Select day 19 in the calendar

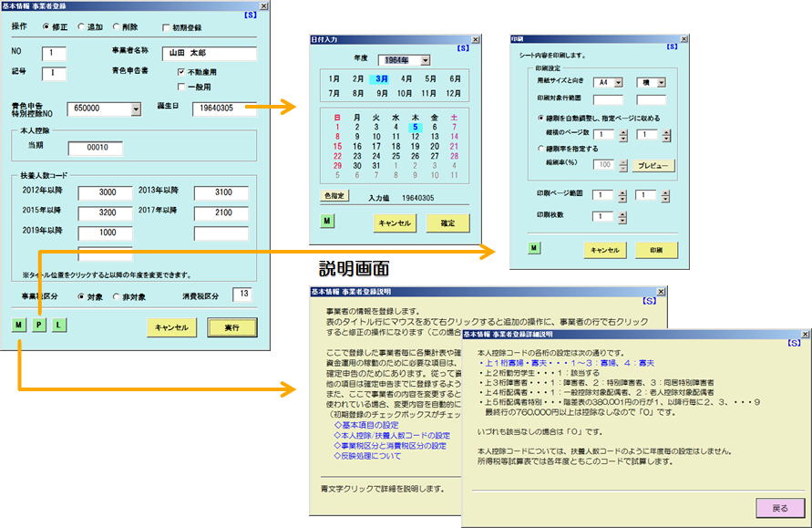click(416, 147)
